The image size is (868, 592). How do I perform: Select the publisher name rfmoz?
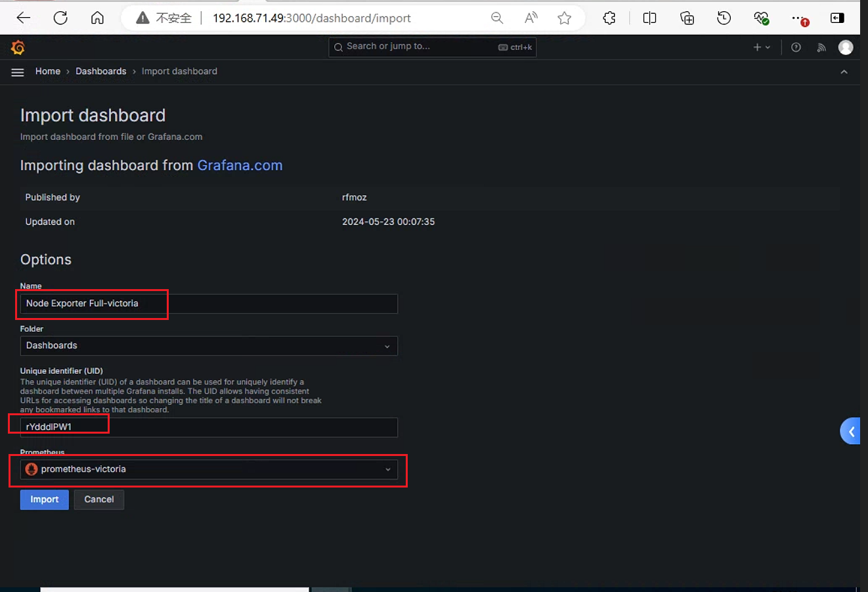355,197
